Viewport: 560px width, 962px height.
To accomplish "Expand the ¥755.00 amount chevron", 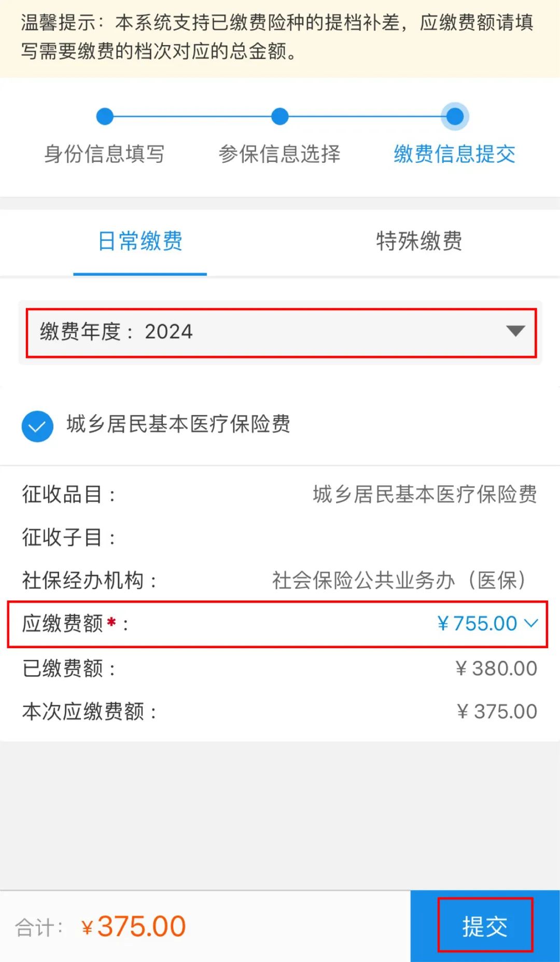I will (531, 623).
